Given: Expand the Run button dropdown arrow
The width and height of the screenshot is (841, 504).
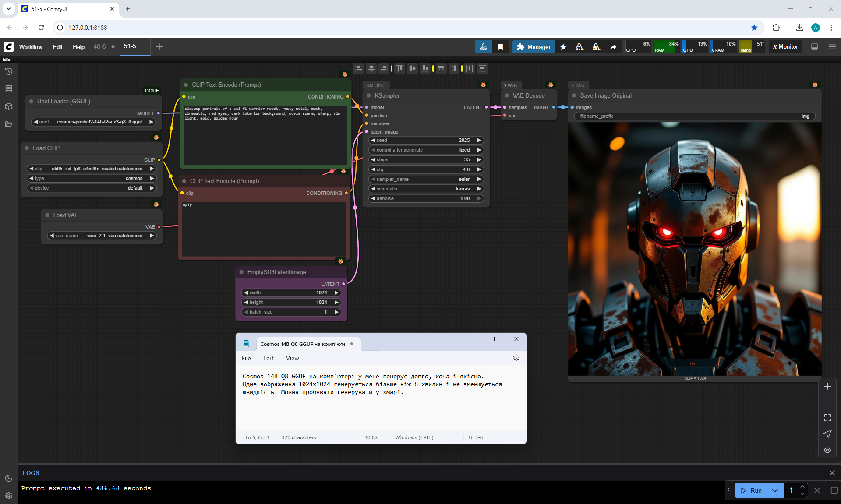Looking at the screenshot, I should tap(775, 490).
